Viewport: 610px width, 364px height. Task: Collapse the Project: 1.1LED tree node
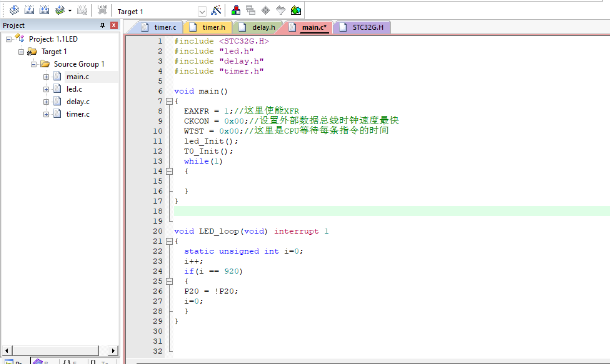pos(9,39)
